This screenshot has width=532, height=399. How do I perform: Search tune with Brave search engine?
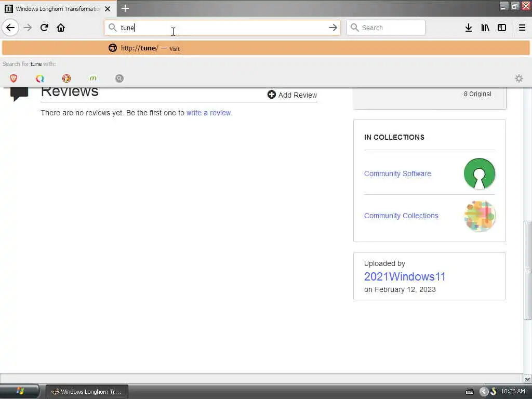click(x=14, y=78)
